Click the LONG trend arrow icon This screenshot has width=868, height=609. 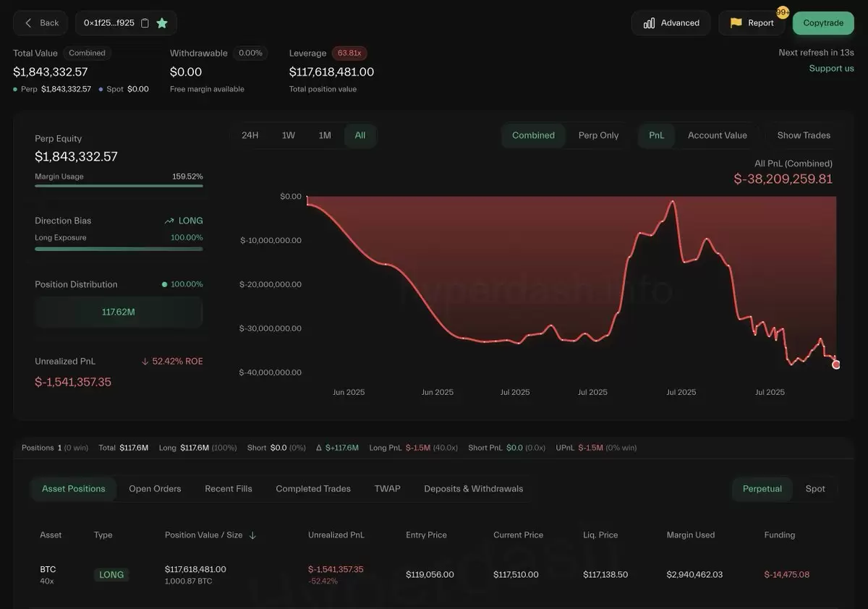point(169,221)
